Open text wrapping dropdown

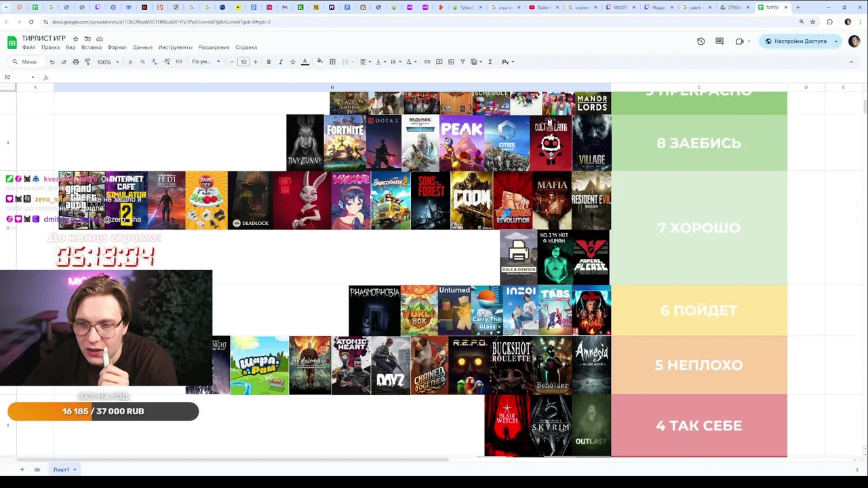(395, 62)
